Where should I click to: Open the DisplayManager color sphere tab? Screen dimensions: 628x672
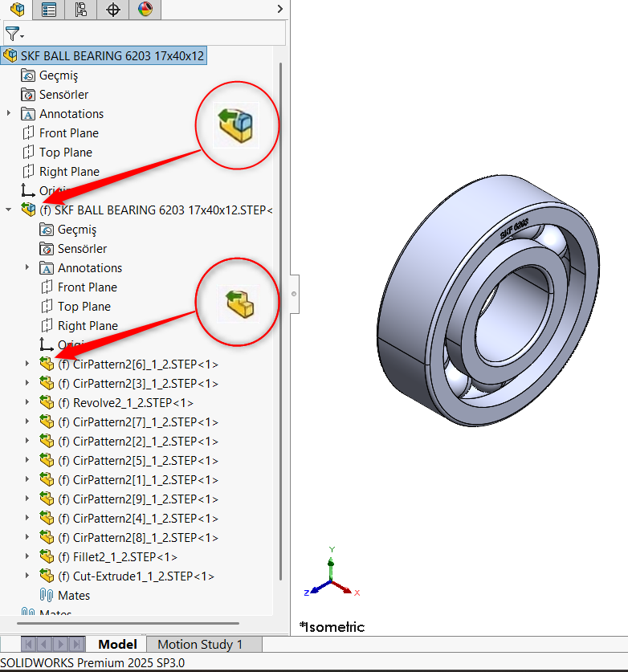145,9
